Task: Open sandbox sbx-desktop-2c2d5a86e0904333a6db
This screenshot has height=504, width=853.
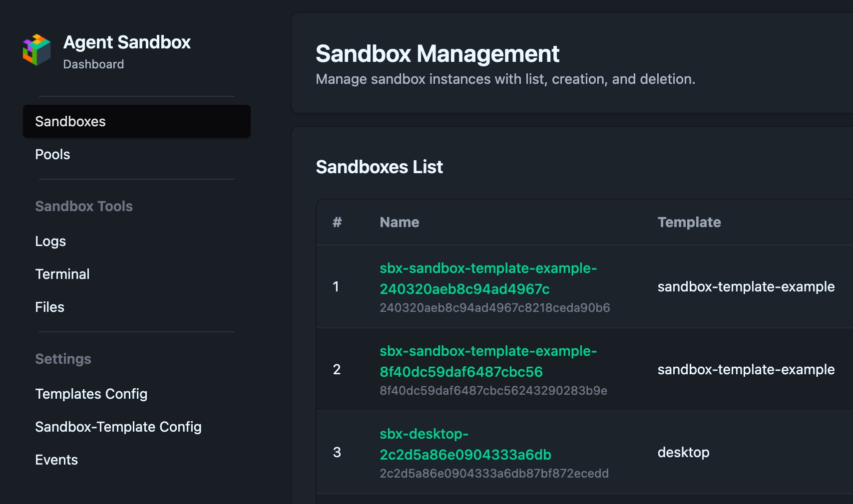Action: [x=465, y=444]
